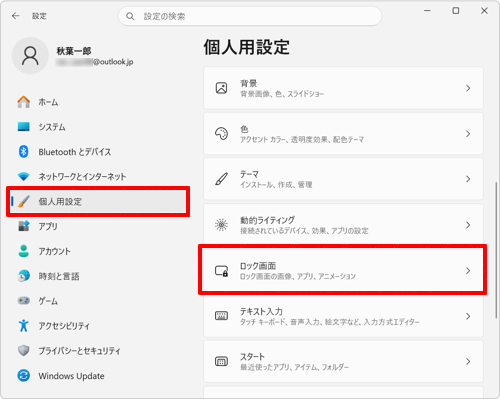Open the 背景 settings card
Viewport: 500px width, 399px height.
tap(343, 88)
